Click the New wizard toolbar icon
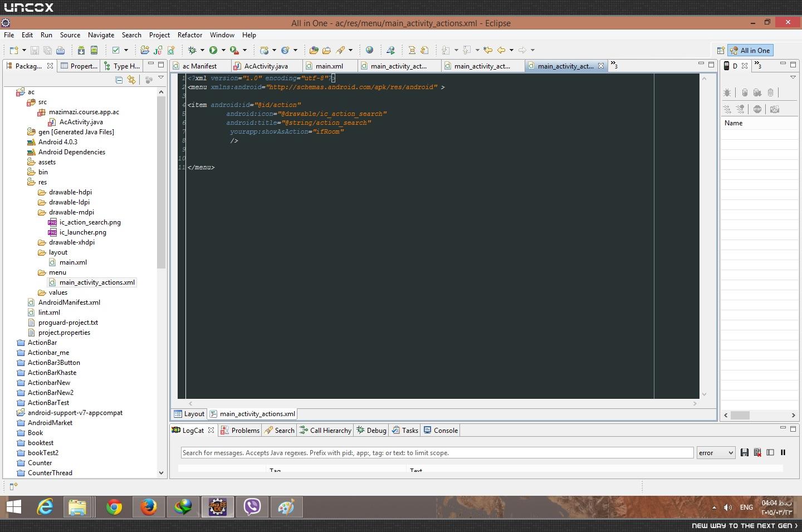 (14, 50)
